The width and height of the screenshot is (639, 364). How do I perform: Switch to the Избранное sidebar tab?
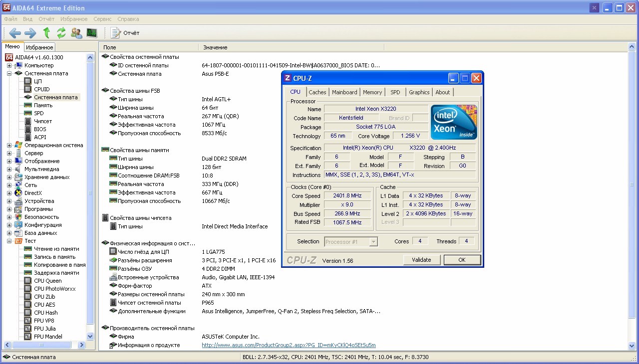pyautogui.click(x=39, y=47)
